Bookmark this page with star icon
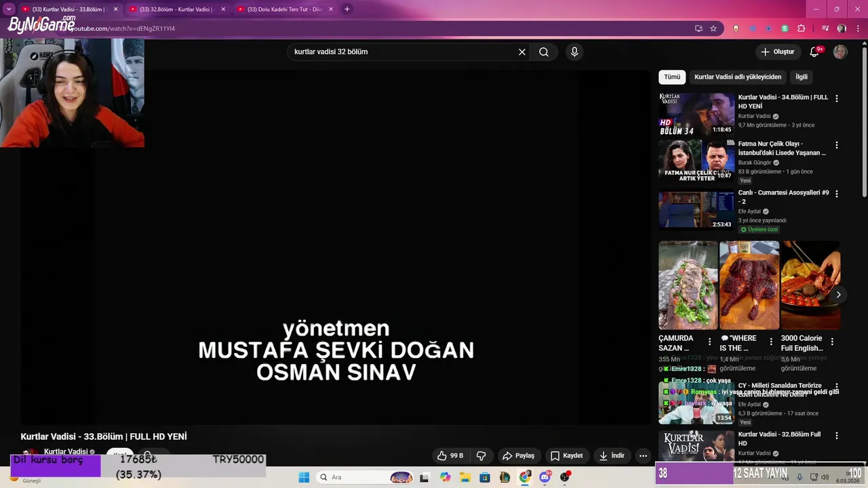Viewport: 868px width, 488px height. coord(713,28)
